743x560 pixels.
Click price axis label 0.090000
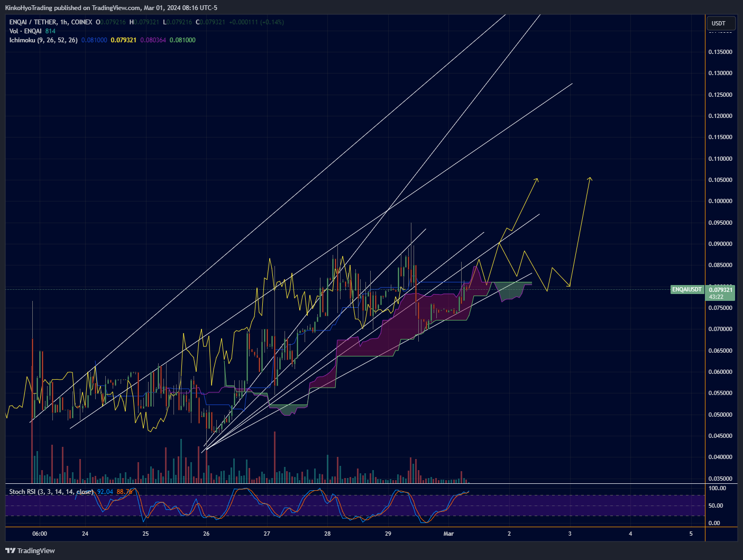[x=720, y=244]
